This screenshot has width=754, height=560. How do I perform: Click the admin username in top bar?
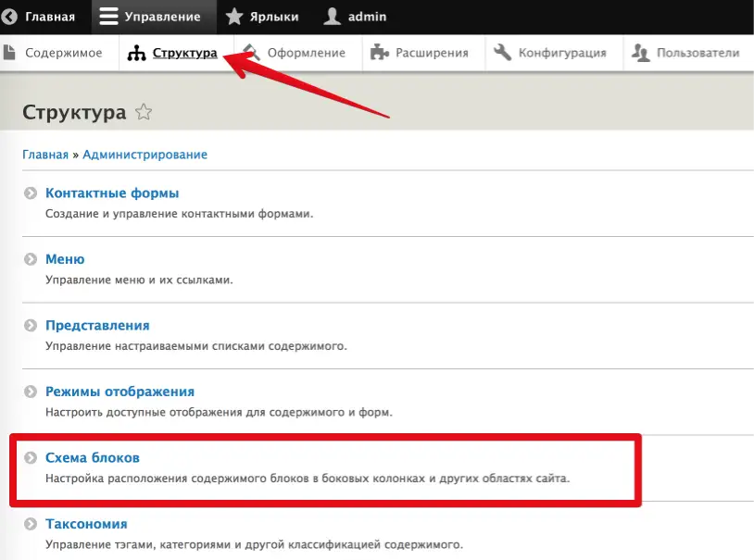tap(367, 17)
